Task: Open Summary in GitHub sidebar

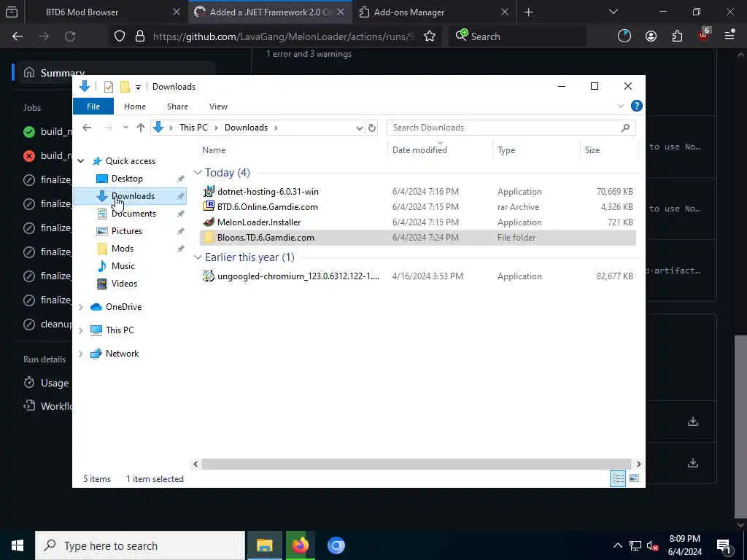Action: [63, 73]
